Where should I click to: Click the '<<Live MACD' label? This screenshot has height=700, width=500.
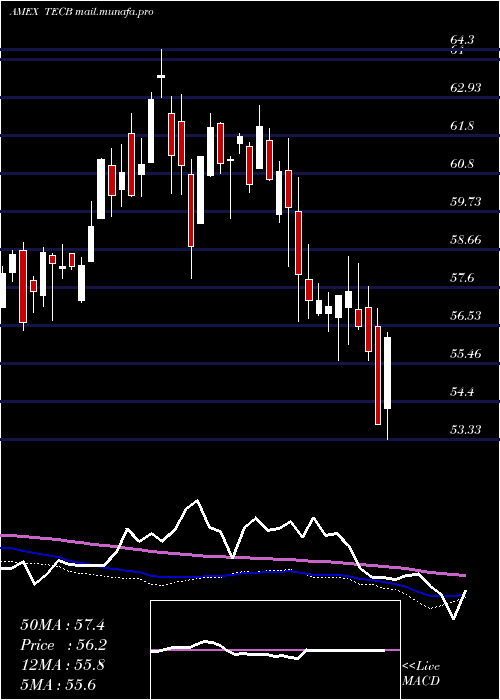(421, 674)
